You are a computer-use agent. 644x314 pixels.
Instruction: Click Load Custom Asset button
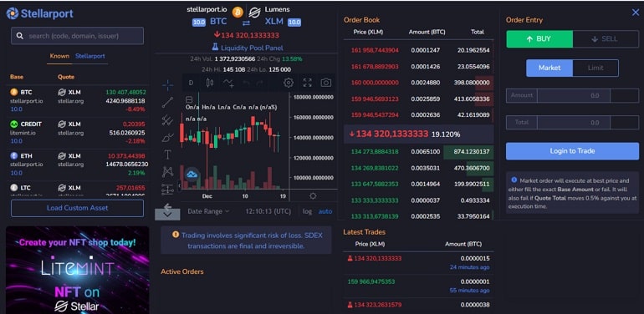click(x=77, y=208)
